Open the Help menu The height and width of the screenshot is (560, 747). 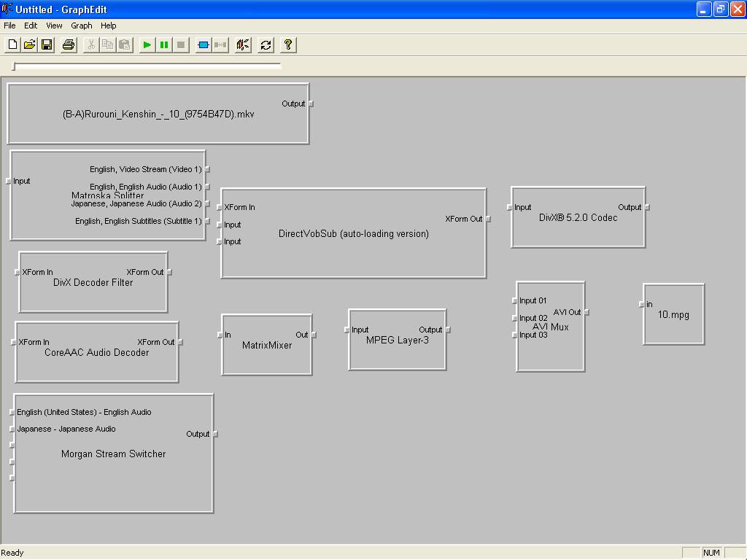tap(108, 26)
